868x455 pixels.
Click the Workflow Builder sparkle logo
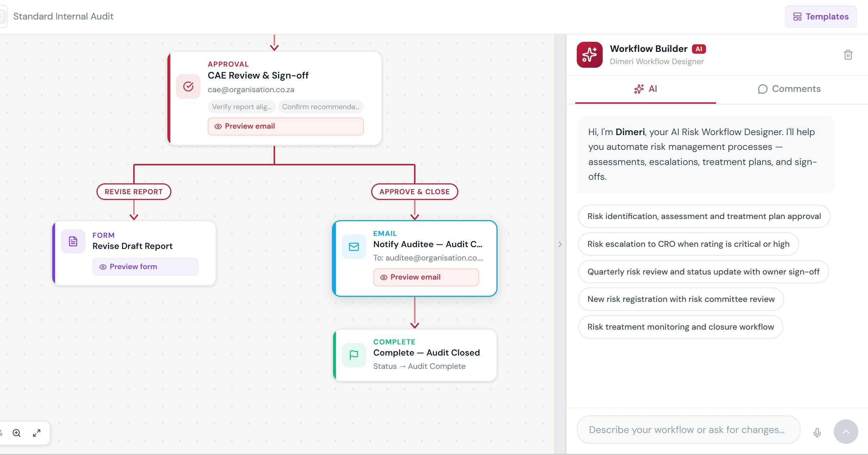(x=589, y=55)
